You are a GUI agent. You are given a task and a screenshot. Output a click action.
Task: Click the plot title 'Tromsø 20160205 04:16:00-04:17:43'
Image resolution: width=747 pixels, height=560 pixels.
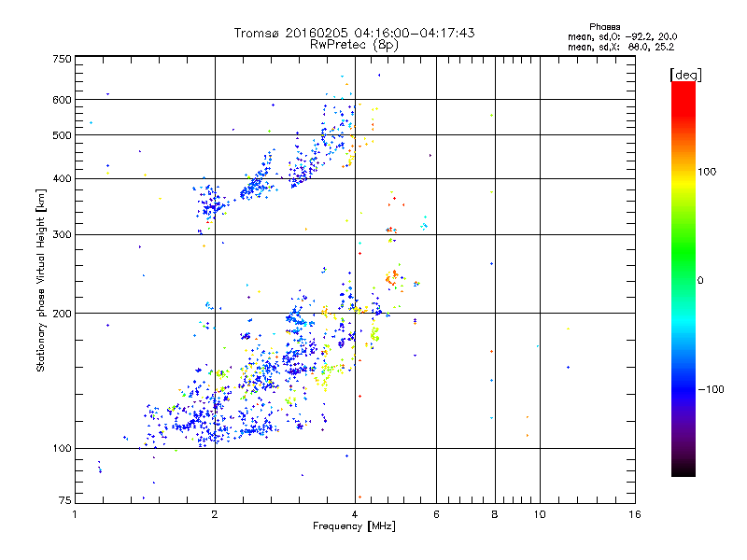(x=354, y=33)
